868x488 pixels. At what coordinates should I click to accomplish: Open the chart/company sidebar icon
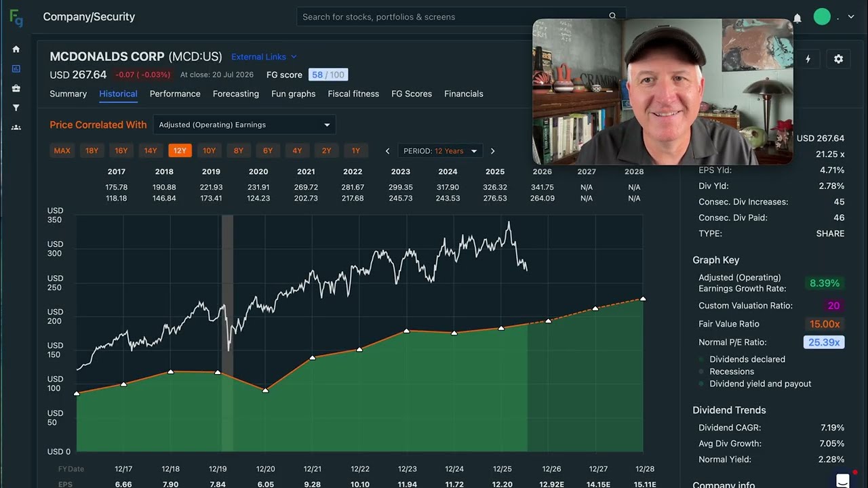16,68
